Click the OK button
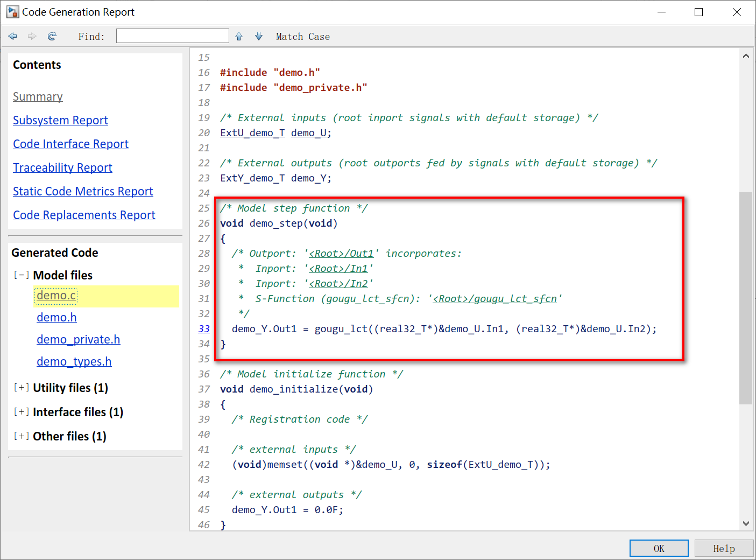This screenshot has width=756, height=560. coord(659,548)
